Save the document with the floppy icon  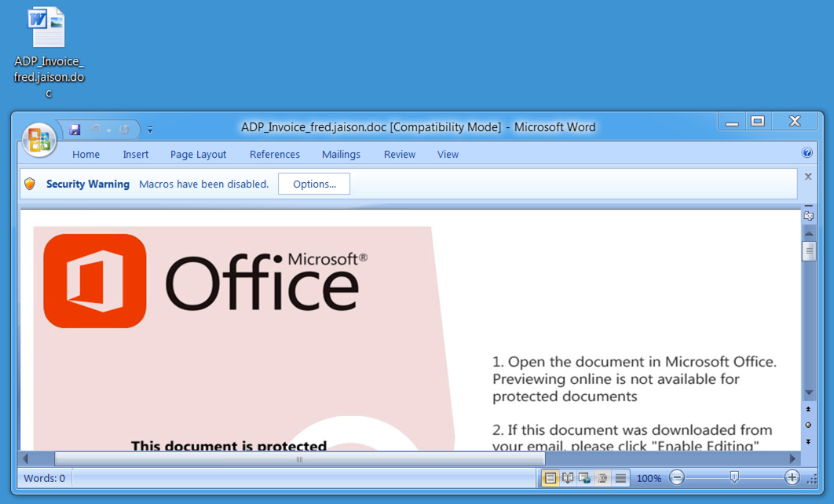click(x=75, y=130)
